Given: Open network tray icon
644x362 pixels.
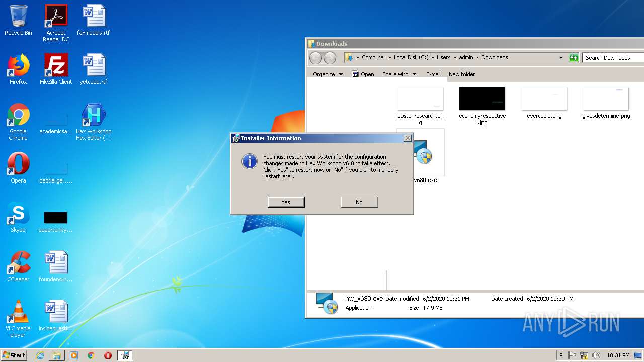Looking at the screenshot, I should [x=584, y=355].
